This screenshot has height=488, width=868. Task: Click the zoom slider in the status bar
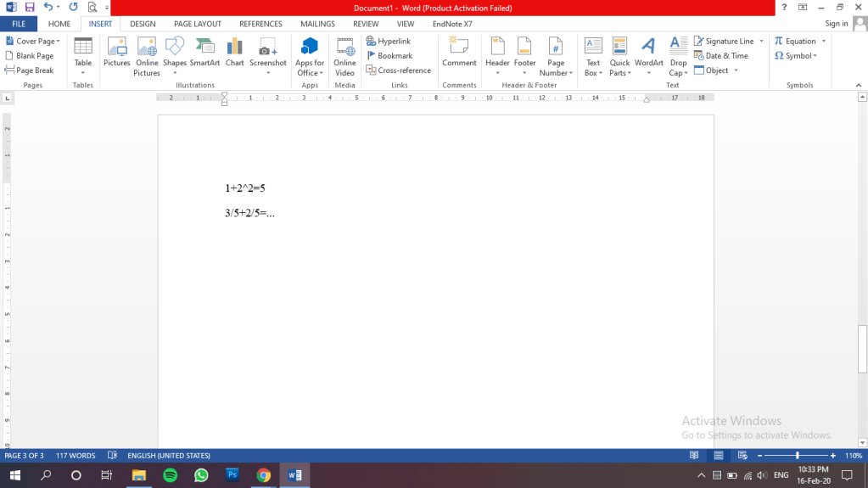[x=797, y=456]
